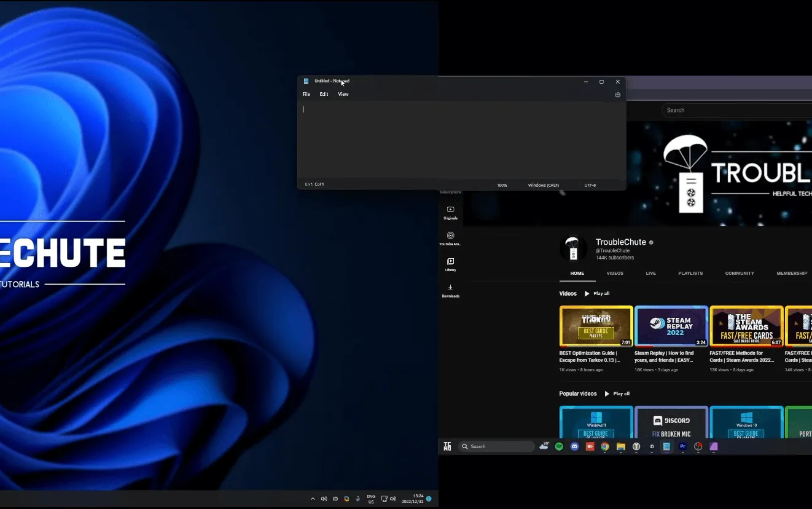Open 'Steam Replay | How to find yours' title link
Viewport: 812px width, 509px height.
[664, 357]
